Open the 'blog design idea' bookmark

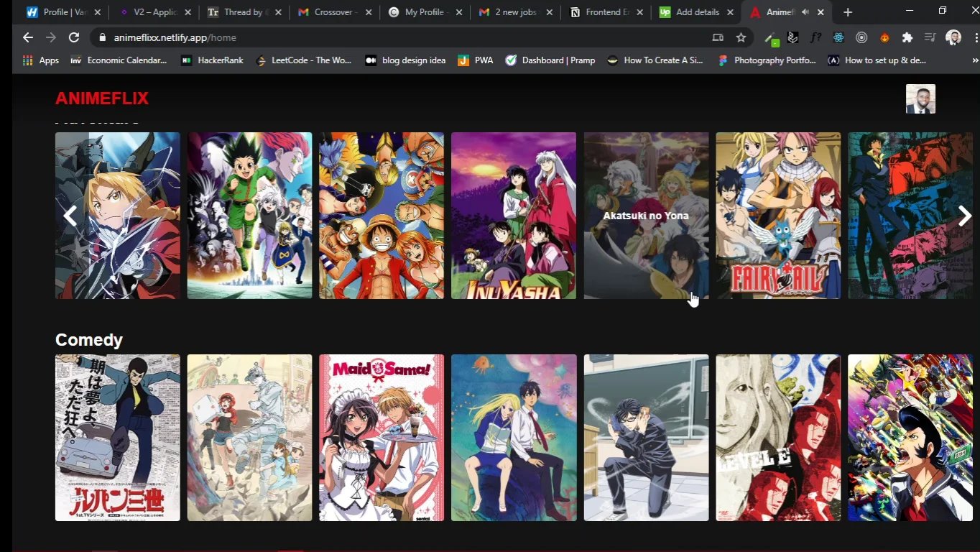pyautogui.click(x=406, y=60)
